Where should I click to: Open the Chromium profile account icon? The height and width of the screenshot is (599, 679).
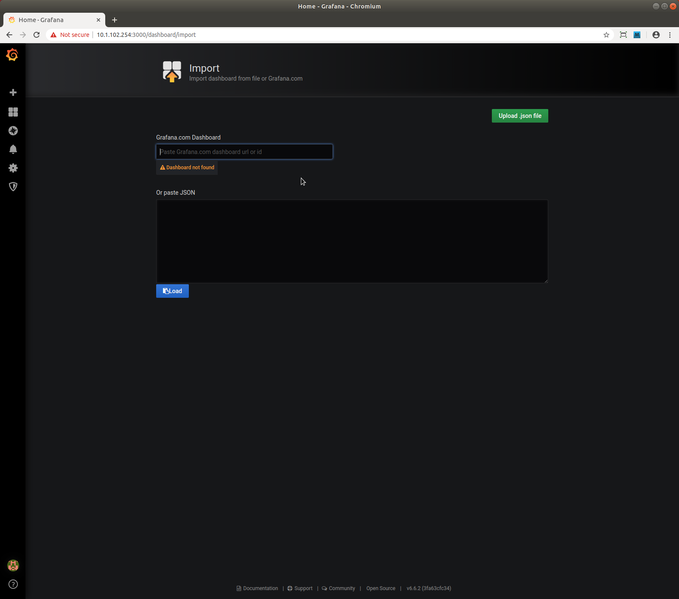[656, 35]
